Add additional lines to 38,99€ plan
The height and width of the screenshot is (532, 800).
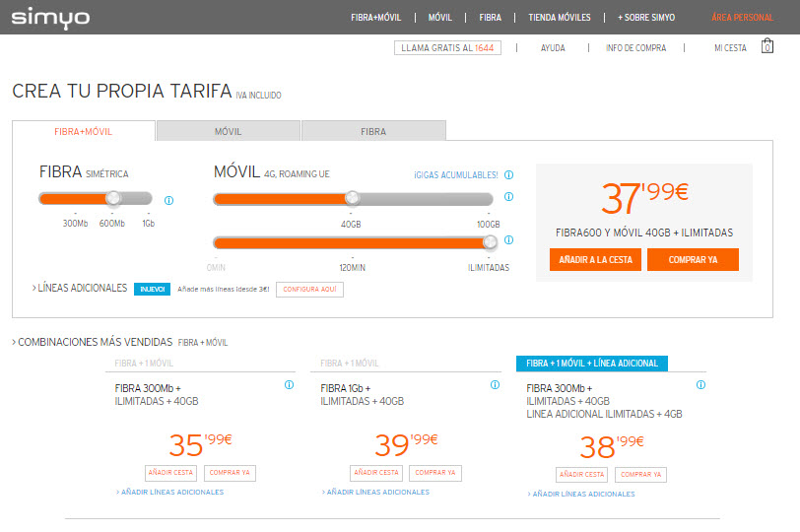581,494
